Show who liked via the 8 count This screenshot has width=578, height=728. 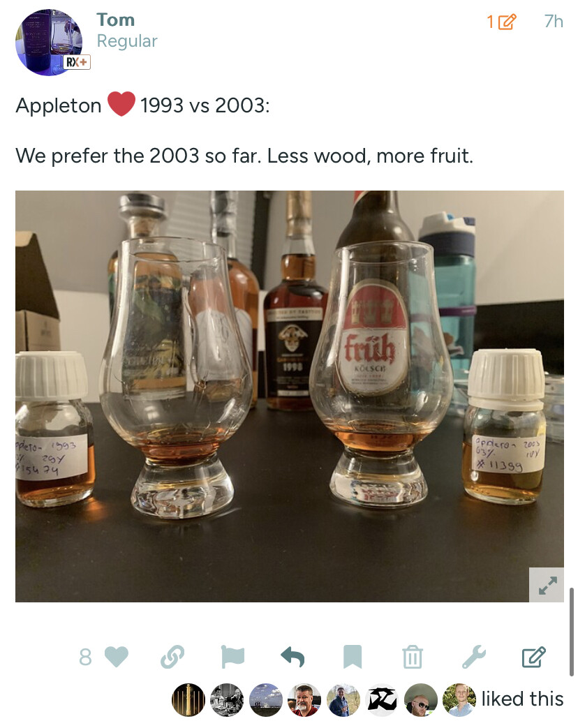tap(85, 657)
